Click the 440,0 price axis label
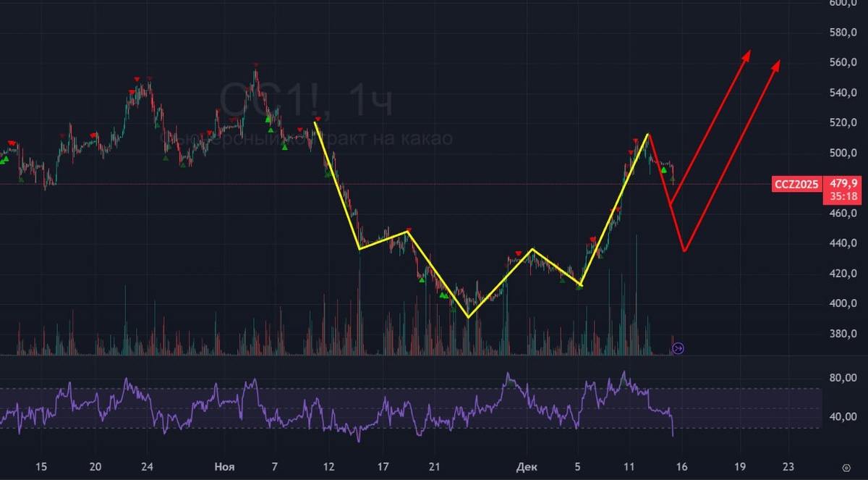The width and height of the screenshot is (868, 480). pyautogui.click(x=843, y=243)
